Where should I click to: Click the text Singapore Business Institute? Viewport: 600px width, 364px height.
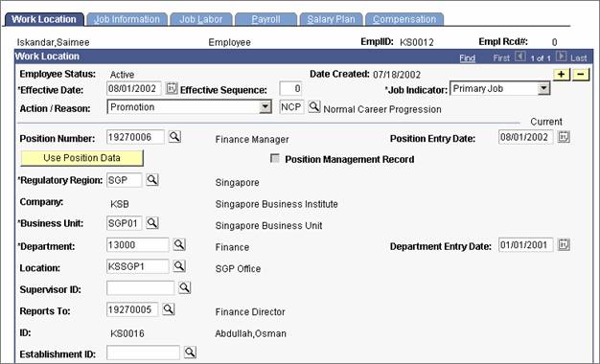point(277,204)
